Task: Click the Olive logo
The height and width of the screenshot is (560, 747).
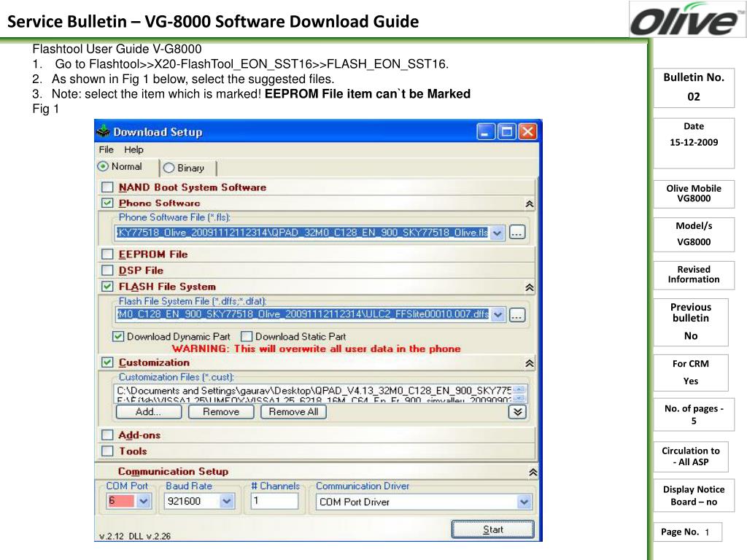Action: [x=687, y=20]
